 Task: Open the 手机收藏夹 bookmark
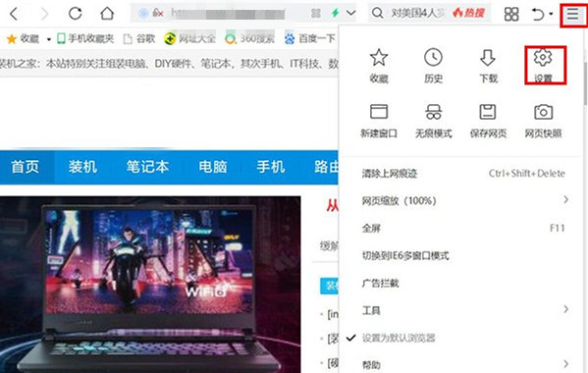(x=85, y=38)
